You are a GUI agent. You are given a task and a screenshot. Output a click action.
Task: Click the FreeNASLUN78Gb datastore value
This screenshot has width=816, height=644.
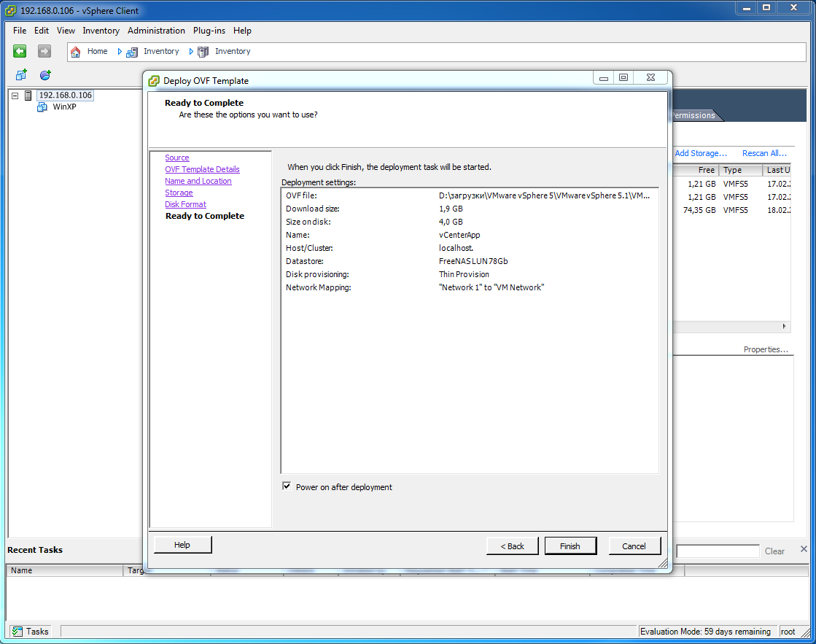[473, 261]
